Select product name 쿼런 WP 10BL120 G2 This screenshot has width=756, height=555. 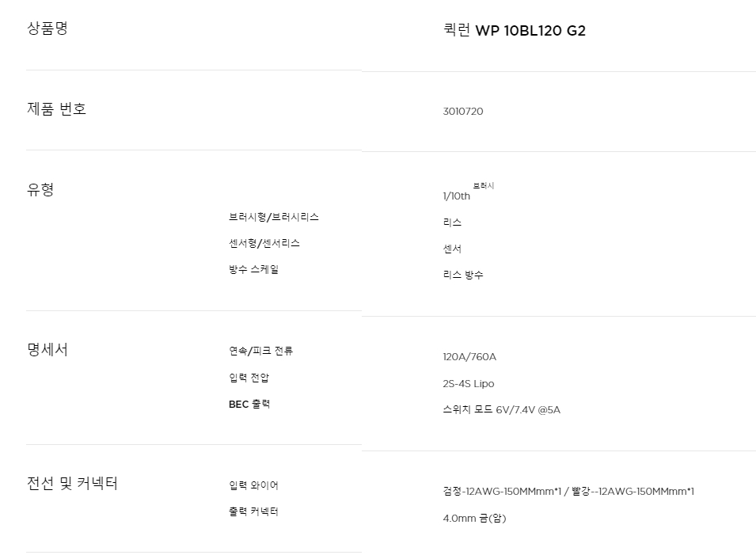(x=514, y=31)
